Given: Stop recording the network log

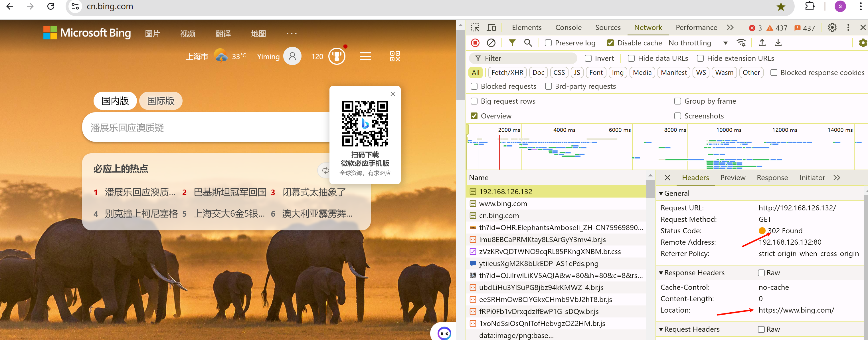Looking at the screenshot, I should [x=475, y=43].
